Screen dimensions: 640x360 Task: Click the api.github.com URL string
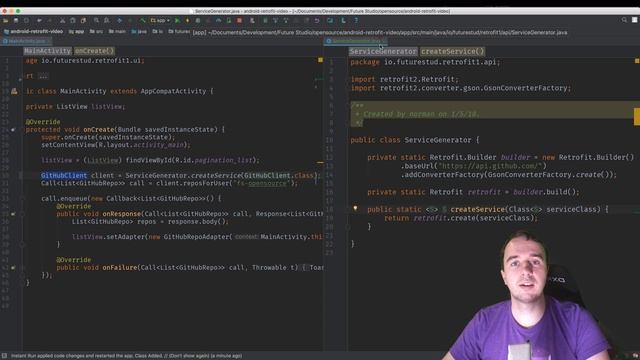click(490, 166)
